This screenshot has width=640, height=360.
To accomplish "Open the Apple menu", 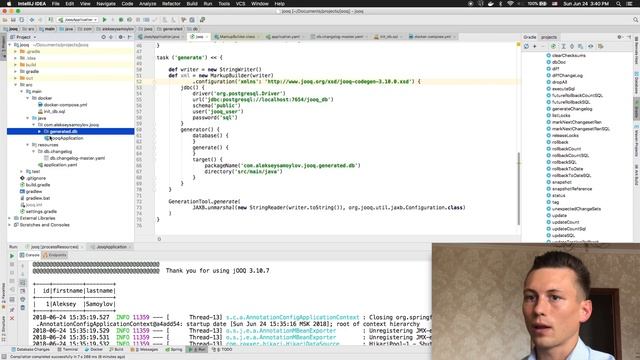I will coord(9,4).
